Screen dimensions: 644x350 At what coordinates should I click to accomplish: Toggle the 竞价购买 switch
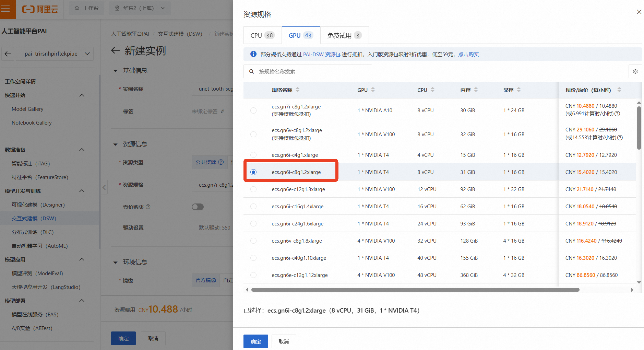point(198,207)
